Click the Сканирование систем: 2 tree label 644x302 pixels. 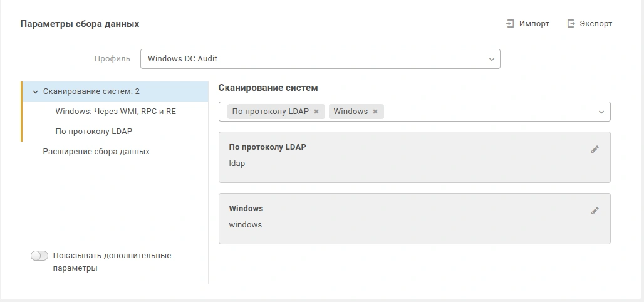click(x=91, y=91)
